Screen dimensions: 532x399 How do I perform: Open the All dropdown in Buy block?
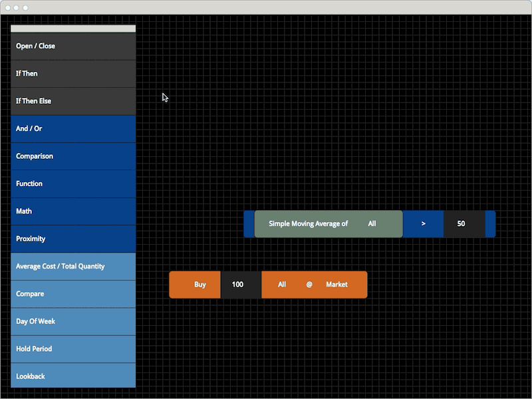[282, 285]
